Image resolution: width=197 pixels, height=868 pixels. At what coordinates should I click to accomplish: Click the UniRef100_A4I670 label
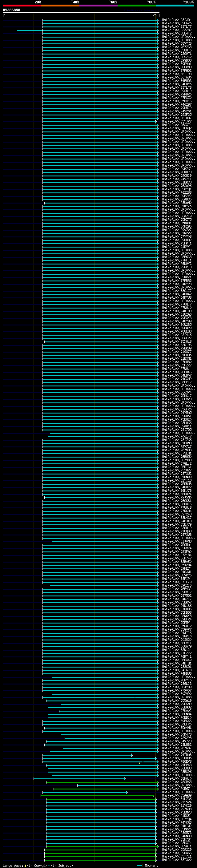(x=176, y=670)
